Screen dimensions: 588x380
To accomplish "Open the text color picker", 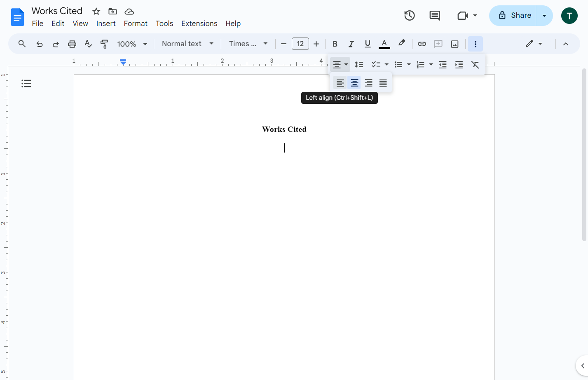I will click(x=384, y=44).
